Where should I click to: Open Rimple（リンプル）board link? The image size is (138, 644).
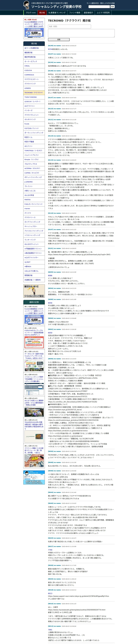pos(34,159)
